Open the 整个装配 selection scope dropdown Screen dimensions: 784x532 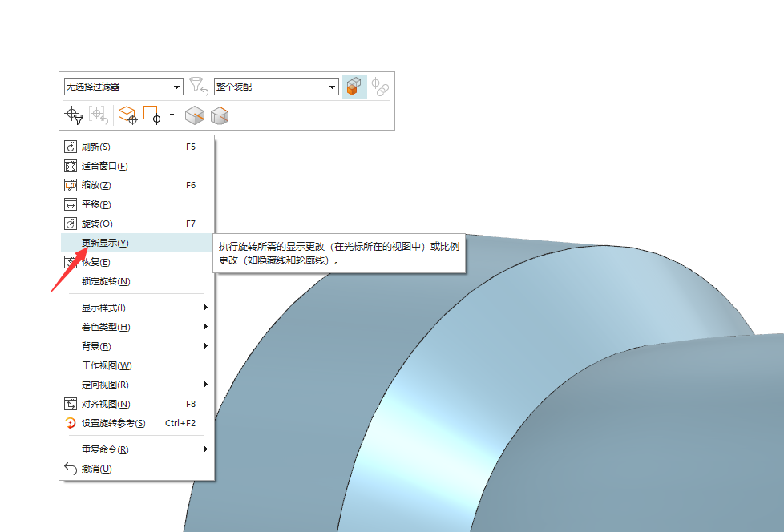(276, 87)
